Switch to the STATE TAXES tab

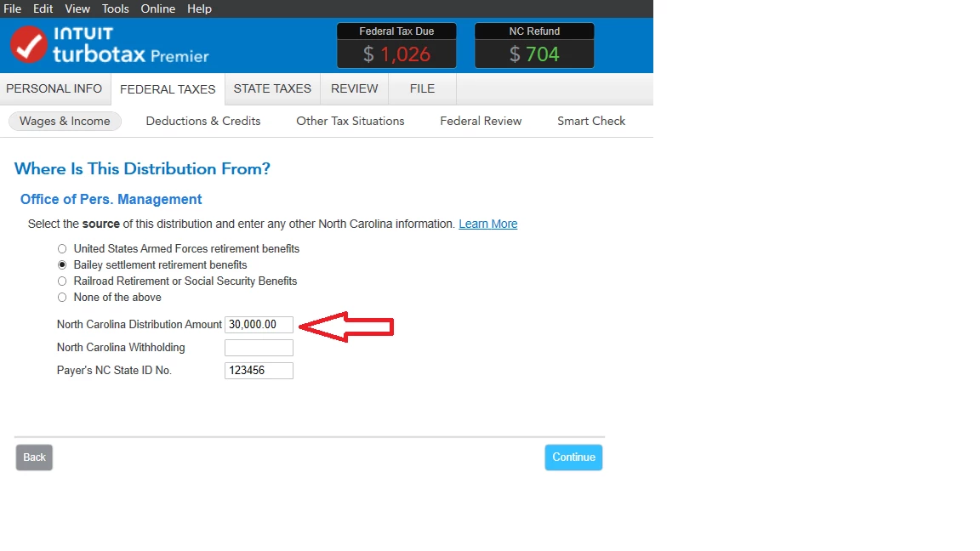[x=272, y=88]
